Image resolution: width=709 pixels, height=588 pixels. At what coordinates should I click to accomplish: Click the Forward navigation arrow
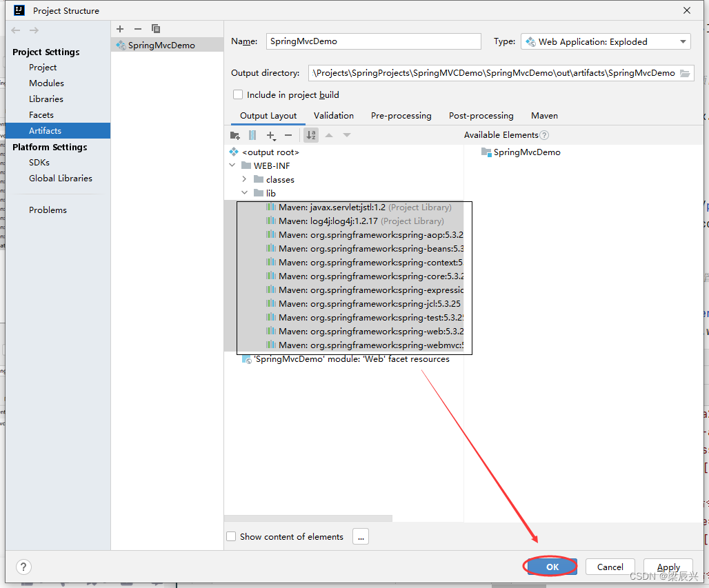pyautogui.click(x=34, y=30)
